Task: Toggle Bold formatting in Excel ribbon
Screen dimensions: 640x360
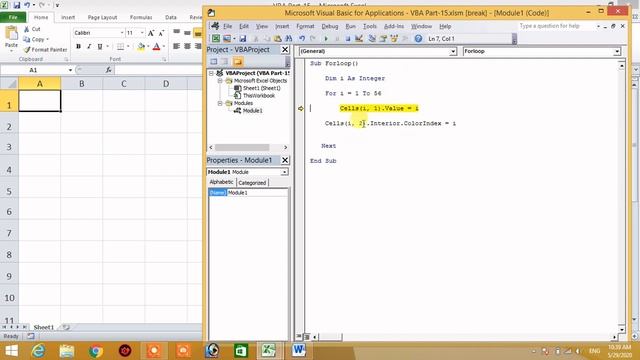Action: 78,47
